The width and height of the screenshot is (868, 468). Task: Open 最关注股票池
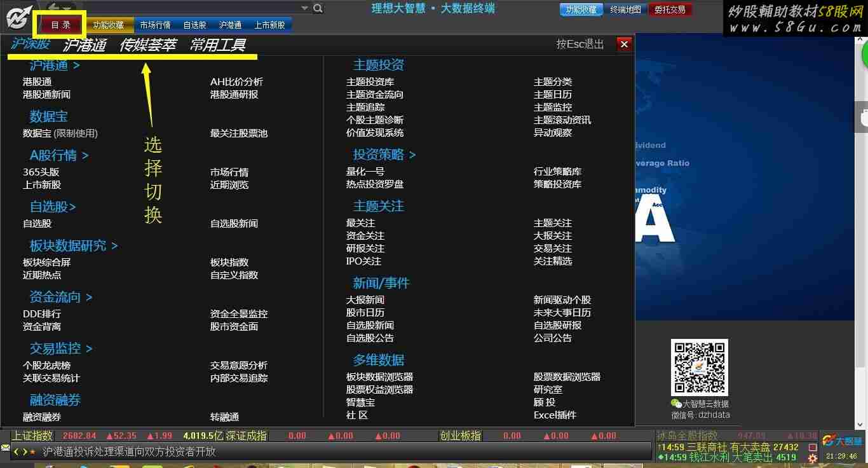pyautogui.click(x=239, y=134)
